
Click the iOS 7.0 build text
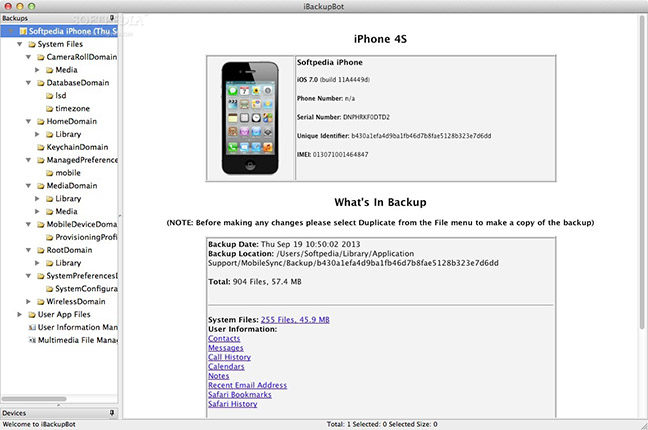(x=333, y=79)
